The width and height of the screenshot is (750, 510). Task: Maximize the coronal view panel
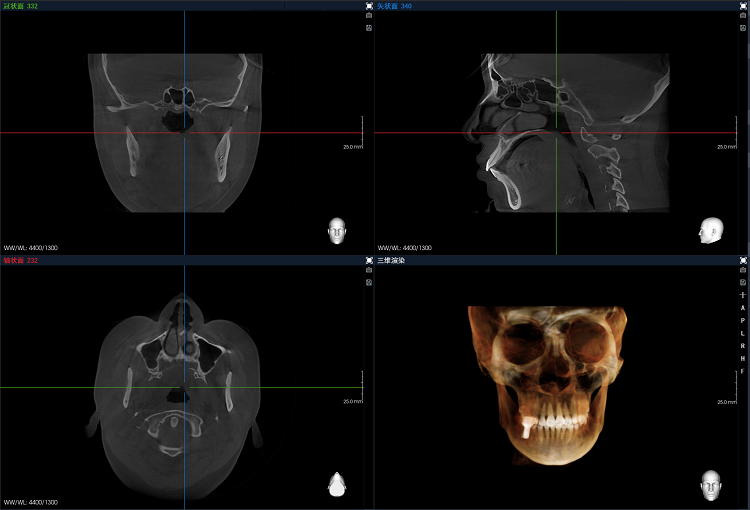(369, 6)
